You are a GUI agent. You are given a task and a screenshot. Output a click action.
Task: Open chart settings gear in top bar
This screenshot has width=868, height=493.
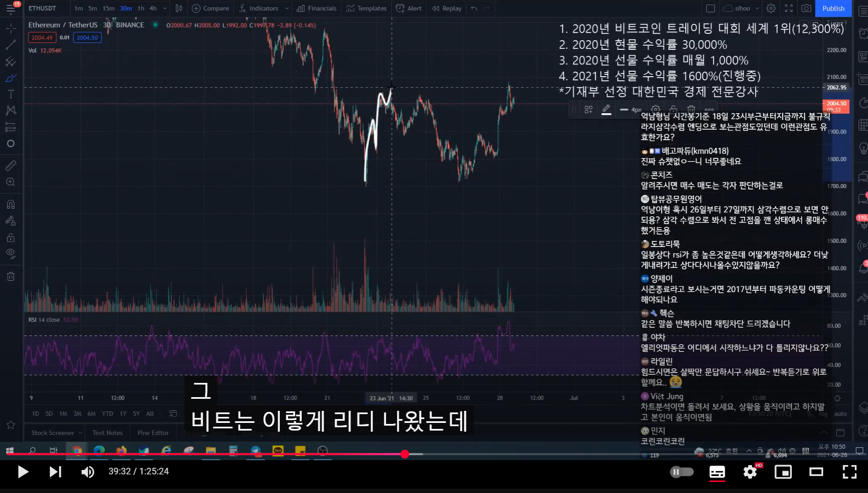[771, 8]
